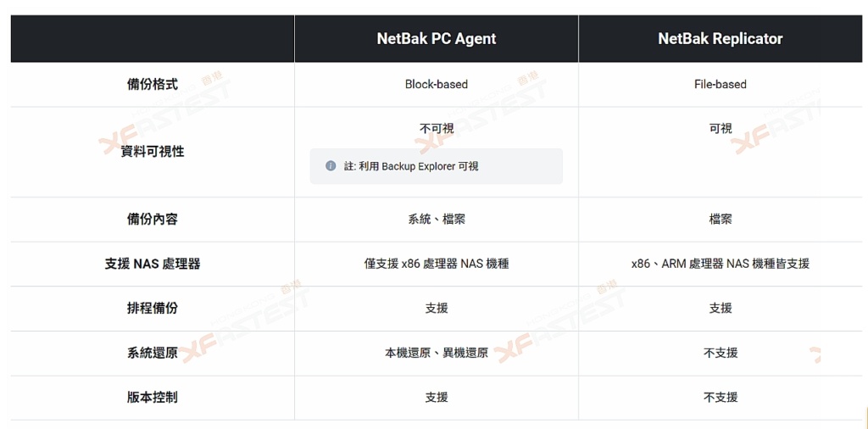Select the 備份格式 row label
868x429 pixels.
pos(153,84)
